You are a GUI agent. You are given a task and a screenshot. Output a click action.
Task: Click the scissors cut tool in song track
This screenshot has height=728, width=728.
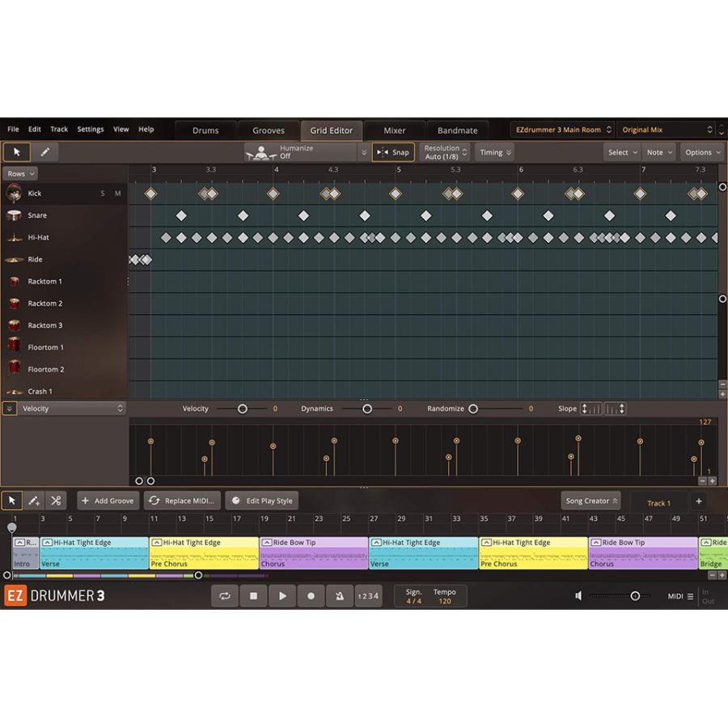click(56, 501)
